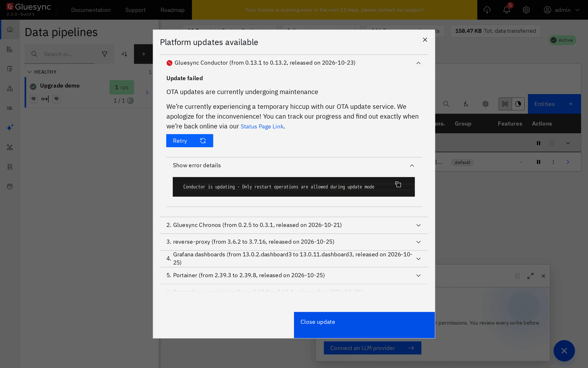This screenshot has height=368, width=588.
Task: Open the admin user dropdown
Action: pyautogui.click(x=562, y=10)
